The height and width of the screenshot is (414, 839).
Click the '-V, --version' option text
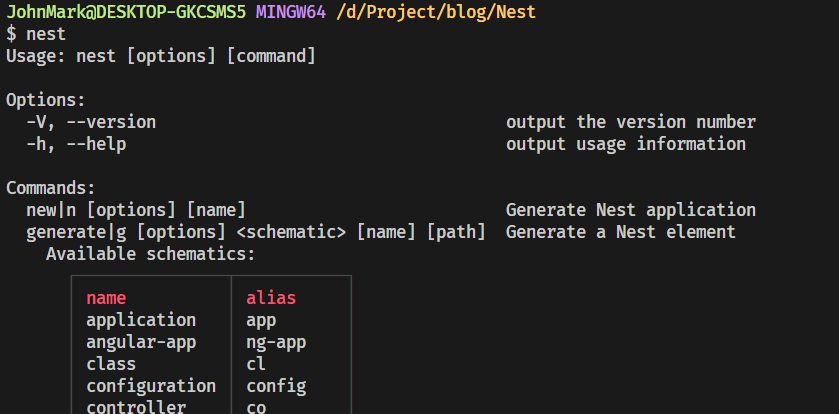[x=91, y=122]
